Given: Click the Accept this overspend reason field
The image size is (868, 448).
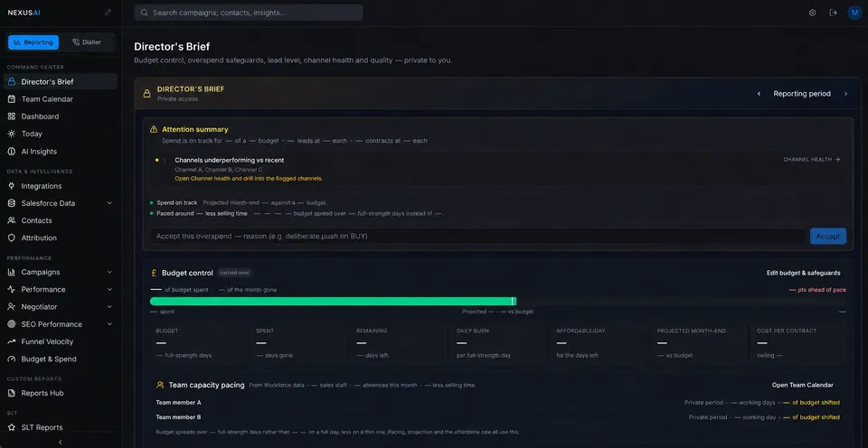Looking at the screenshot, I should click(x=478, y=236).
